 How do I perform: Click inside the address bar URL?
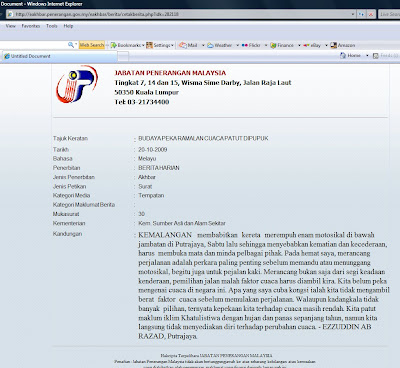coord(97,14)
